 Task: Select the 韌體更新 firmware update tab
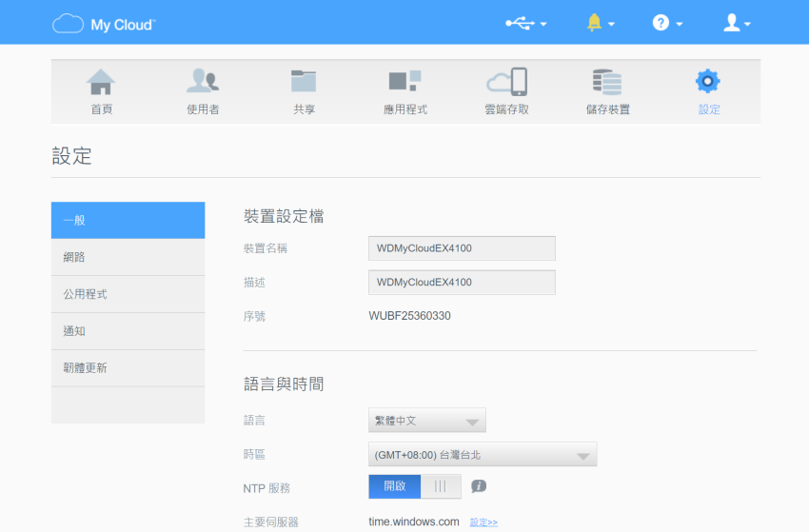pos(128,368)
